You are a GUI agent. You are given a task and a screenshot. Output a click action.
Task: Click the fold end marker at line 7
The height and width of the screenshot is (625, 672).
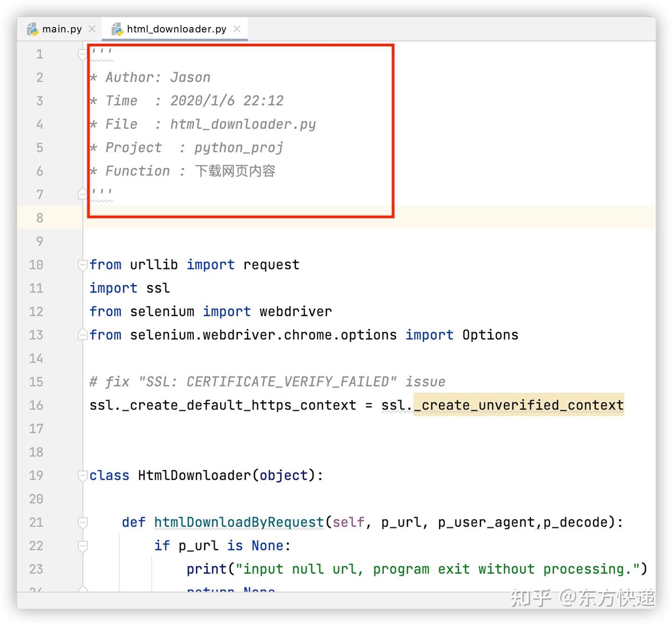(83, 194)
